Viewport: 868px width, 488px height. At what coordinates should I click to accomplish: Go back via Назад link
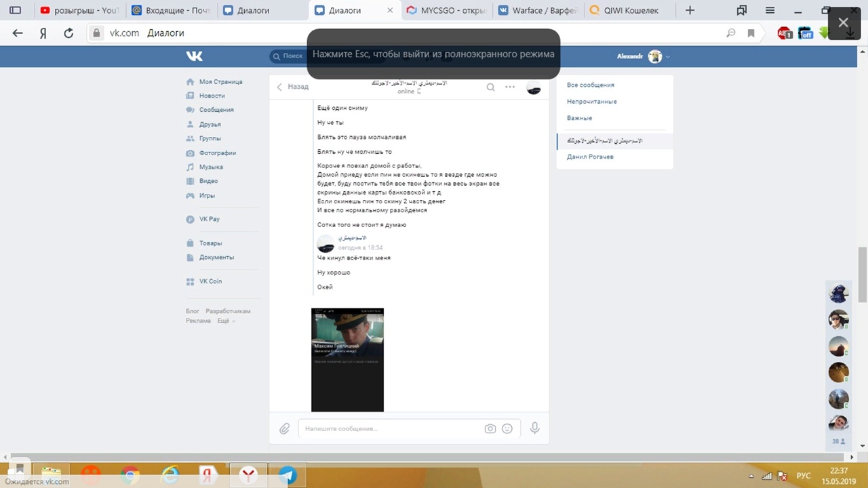(x=292, y=87)
